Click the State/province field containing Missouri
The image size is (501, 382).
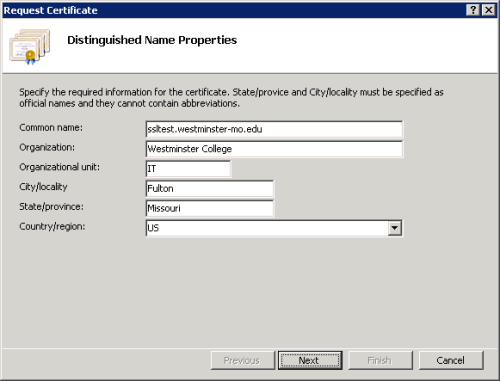point(210,208)
